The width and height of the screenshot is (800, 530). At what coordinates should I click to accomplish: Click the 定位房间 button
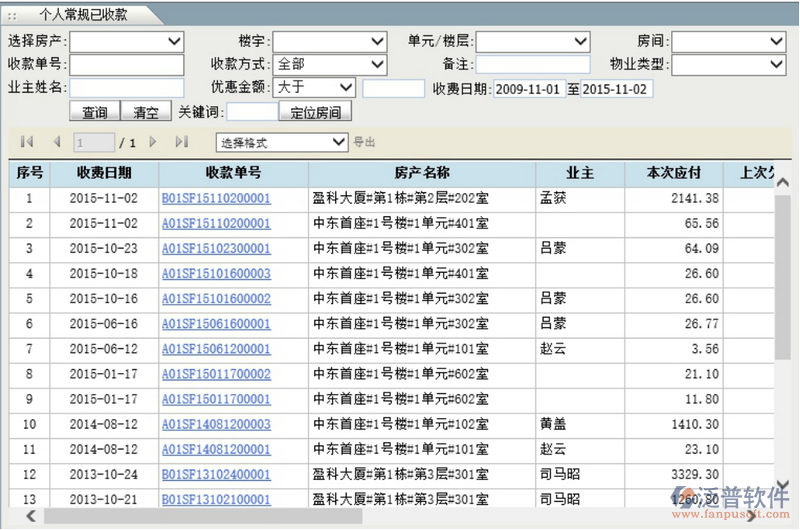[x=315, y=112]
